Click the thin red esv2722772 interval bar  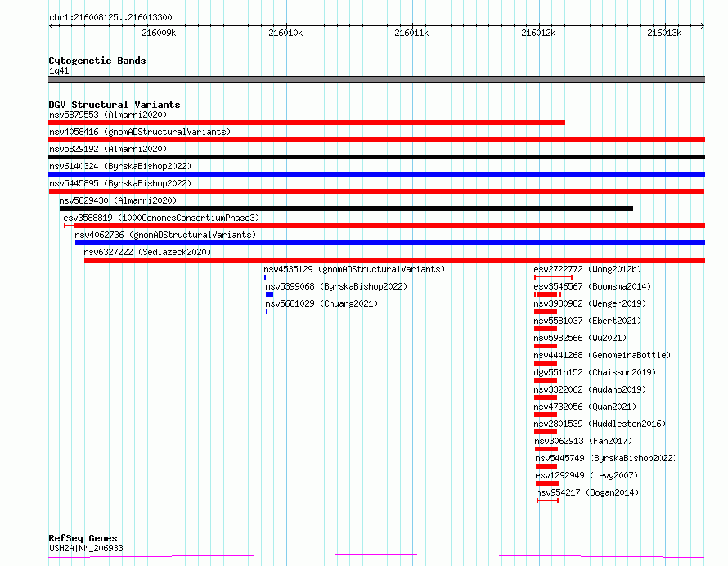pyautogui.click(x=554, y=277)
